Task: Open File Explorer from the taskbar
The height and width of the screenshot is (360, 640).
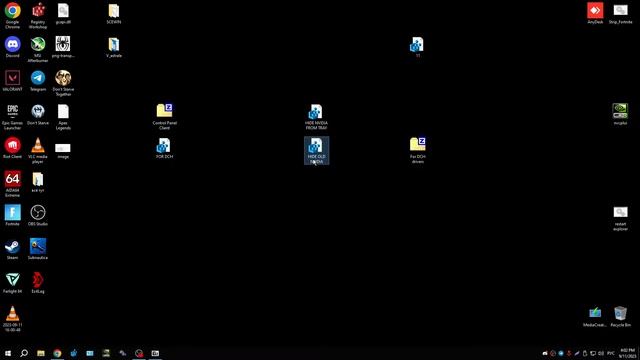Action: tap(41, 353)
